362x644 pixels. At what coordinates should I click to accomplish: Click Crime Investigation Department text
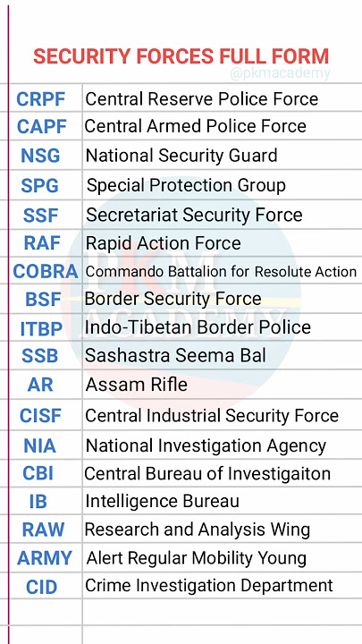[x=209, y=585]
